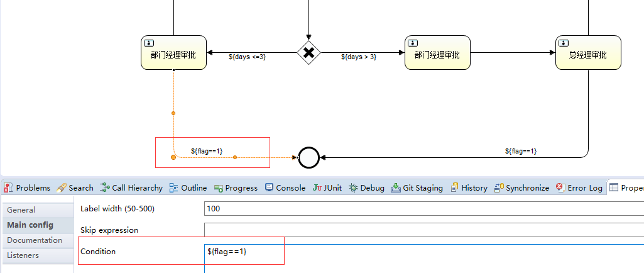Click the 部门经理审批 task right of gateway
644x273 pixels.
click(437, 53)
